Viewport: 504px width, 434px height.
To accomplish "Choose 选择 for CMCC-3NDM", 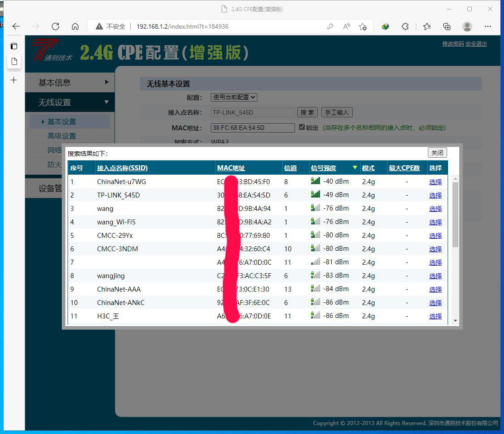I will point(435,249).
